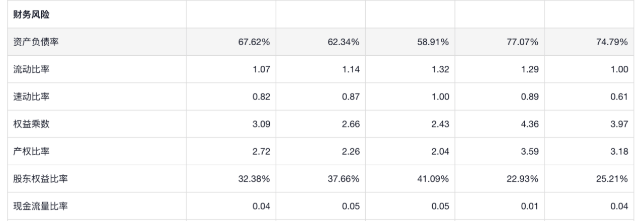The width and height of the screenshot is (644, 221).
Task: Click the 77.07% value cell
Action: click(522, 42)
